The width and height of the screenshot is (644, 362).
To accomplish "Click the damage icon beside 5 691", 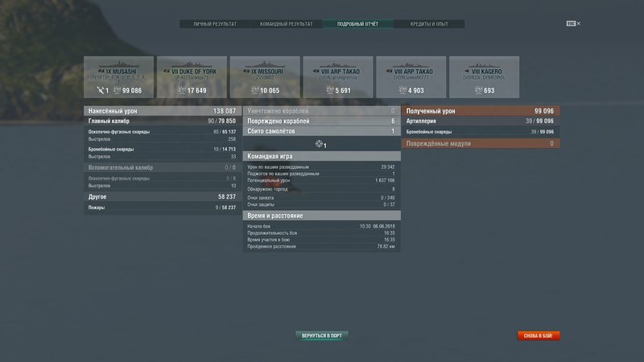I will [x=330, y=90].
